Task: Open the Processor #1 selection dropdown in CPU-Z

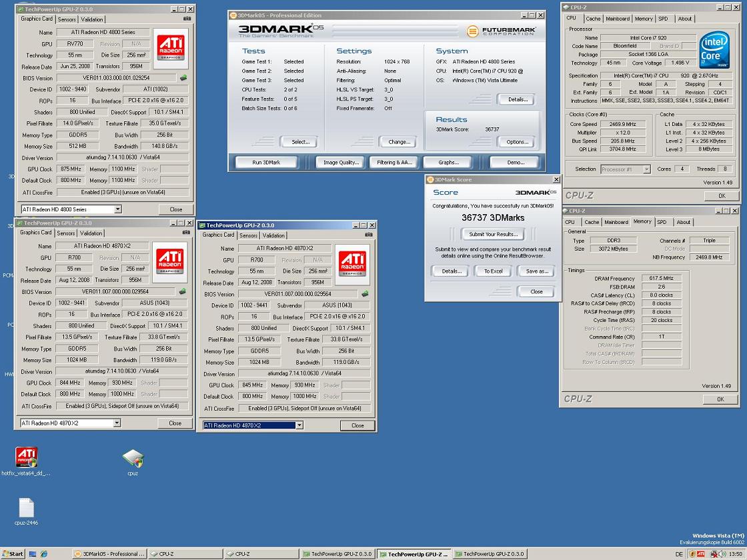Action: (x=646, y=169)
